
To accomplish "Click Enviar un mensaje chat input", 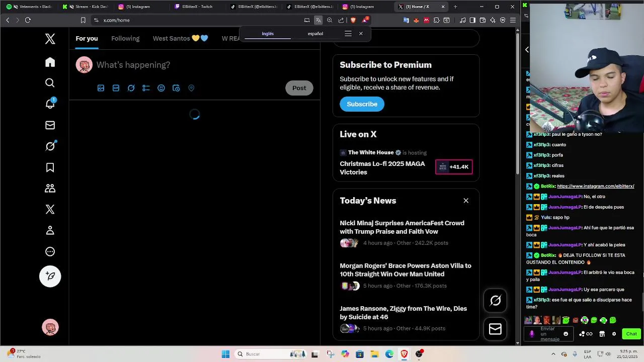I will pyautogui.click(x=549, y=334).
